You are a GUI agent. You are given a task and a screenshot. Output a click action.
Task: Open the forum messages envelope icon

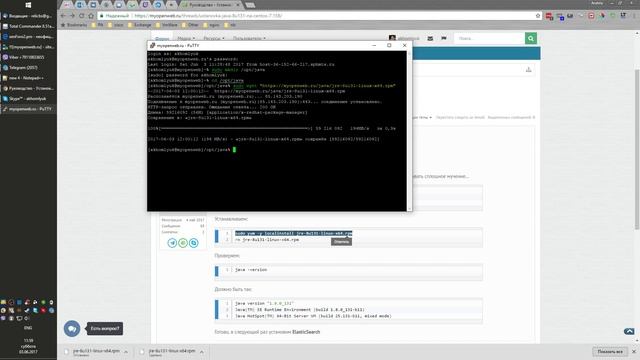[x=430, y=38]
